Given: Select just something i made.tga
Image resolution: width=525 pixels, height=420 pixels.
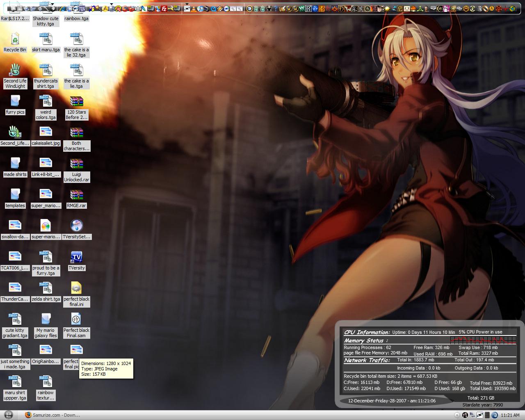Looking at the screenshot, I should 15,356.
